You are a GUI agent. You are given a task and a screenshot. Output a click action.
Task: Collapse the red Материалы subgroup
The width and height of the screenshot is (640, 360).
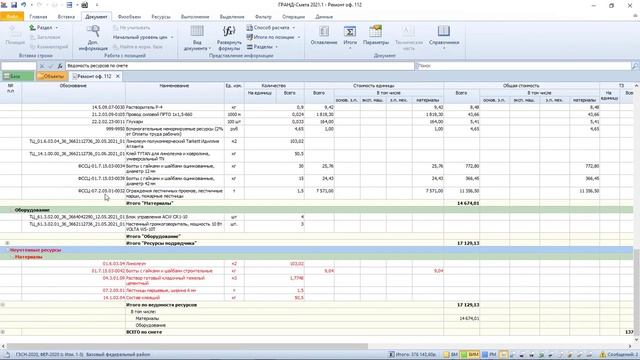coord(11,257)
